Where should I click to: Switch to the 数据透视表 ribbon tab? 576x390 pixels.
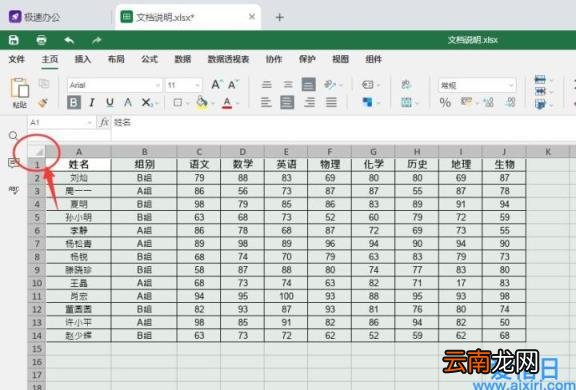coord(228,59)
